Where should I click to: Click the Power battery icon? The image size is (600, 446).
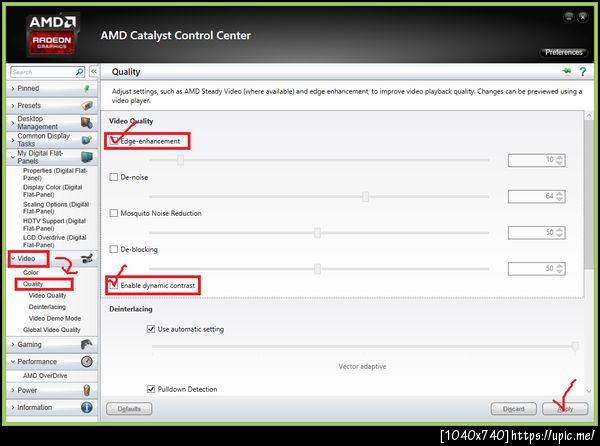tap(87, 390)
